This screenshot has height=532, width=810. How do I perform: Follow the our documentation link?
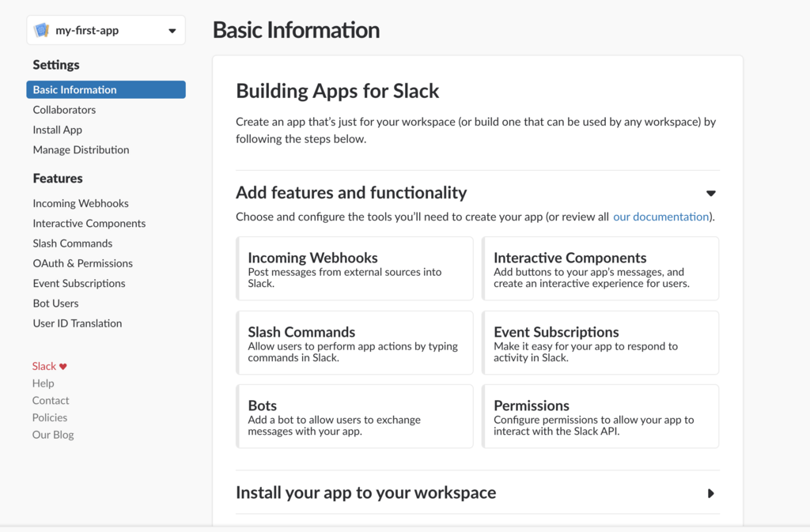tap(660, 217)
